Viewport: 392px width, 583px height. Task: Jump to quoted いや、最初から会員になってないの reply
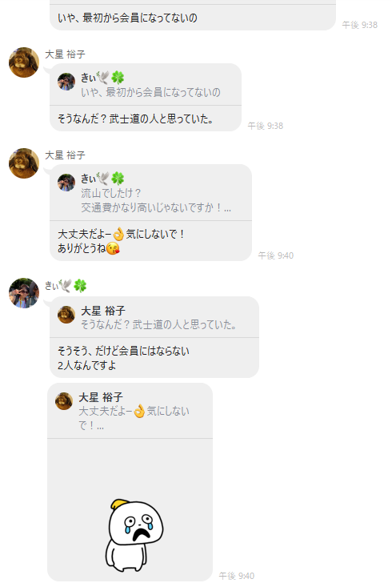pos(146,85)
